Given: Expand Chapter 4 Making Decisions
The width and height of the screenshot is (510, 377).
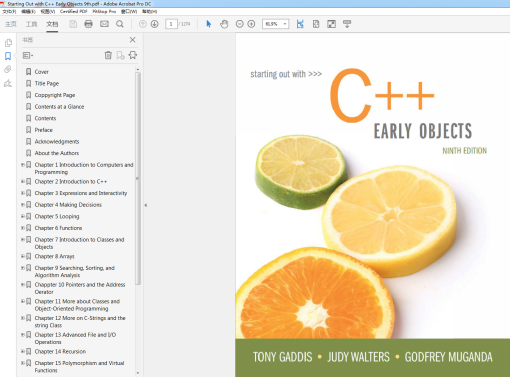Looking at the screenshot, I should click(x=23, y=205).
